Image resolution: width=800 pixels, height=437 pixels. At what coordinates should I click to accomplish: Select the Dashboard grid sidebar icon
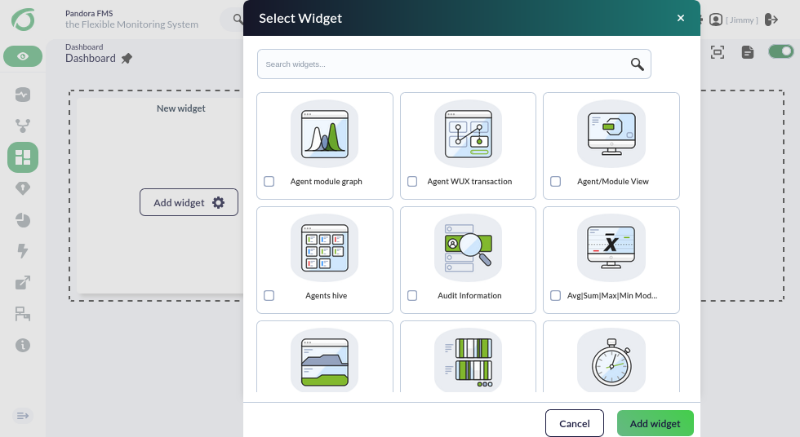point(22,157)
